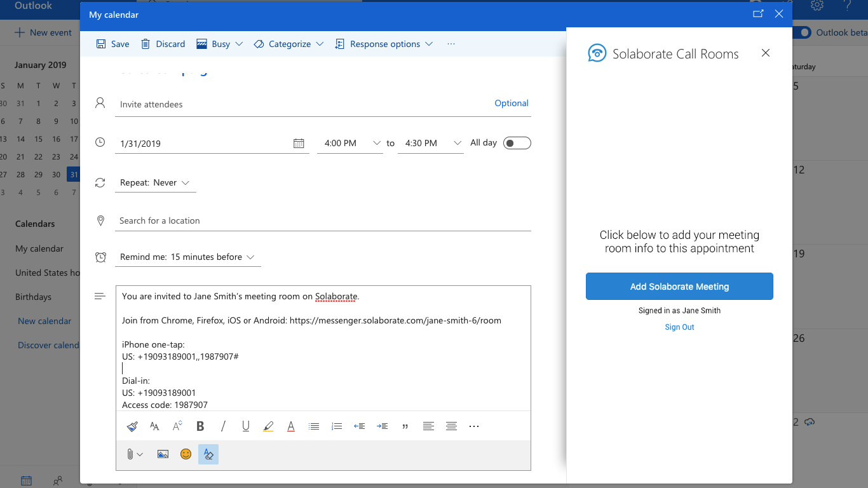
Task: Toggle bold formatting in the editor
Action: click(200, 426)
